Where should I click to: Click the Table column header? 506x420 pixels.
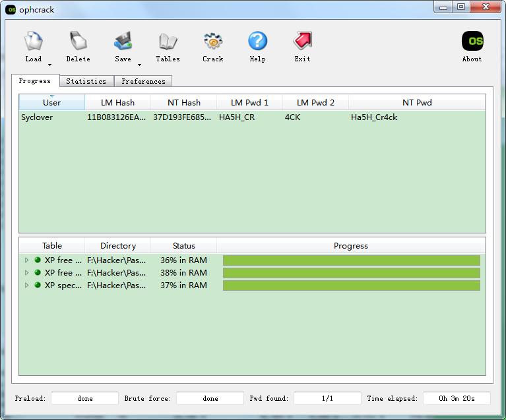coord(52,246)
